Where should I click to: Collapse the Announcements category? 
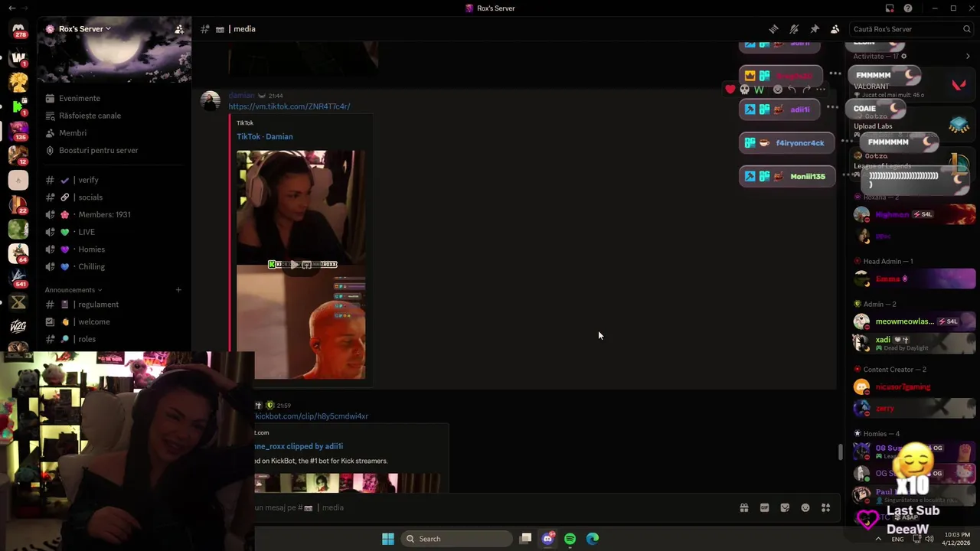[x=73, y=290]
